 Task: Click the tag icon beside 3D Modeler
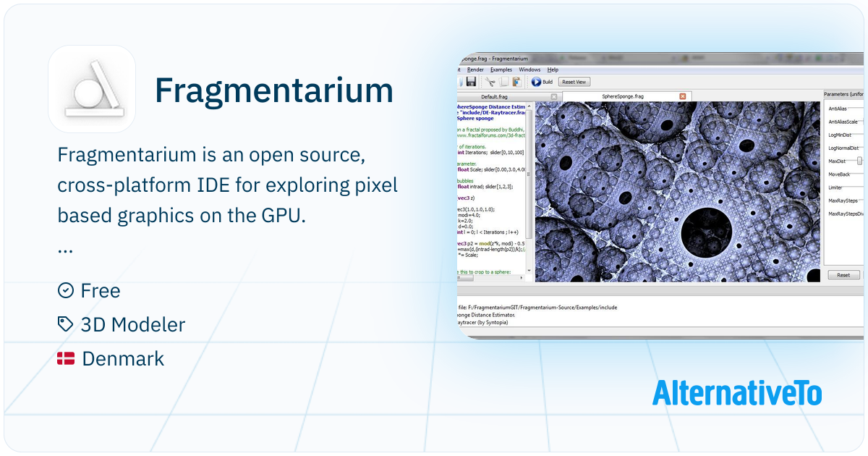66,324
